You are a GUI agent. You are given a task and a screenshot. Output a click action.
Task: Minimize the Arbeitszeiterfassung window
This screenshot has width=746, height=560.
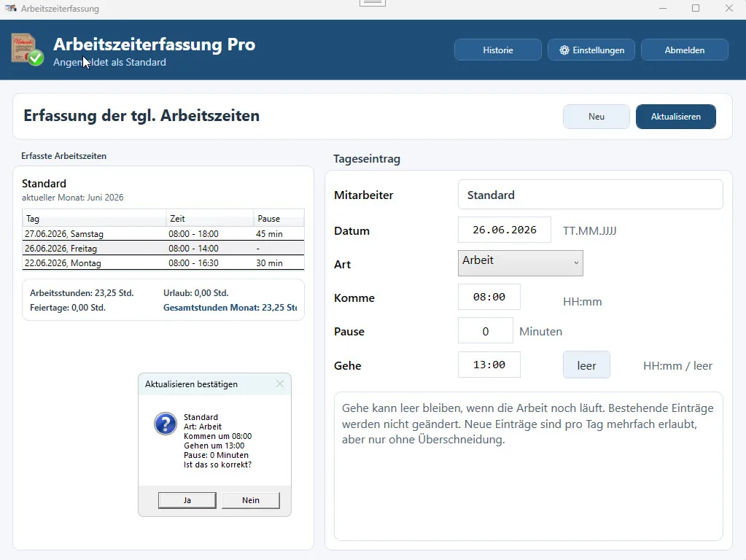pyautogui.click(x=662, y=8)
